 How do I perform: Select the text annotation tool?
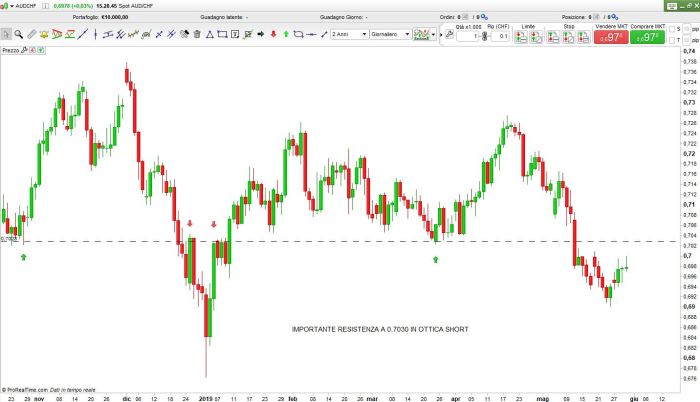235,34
